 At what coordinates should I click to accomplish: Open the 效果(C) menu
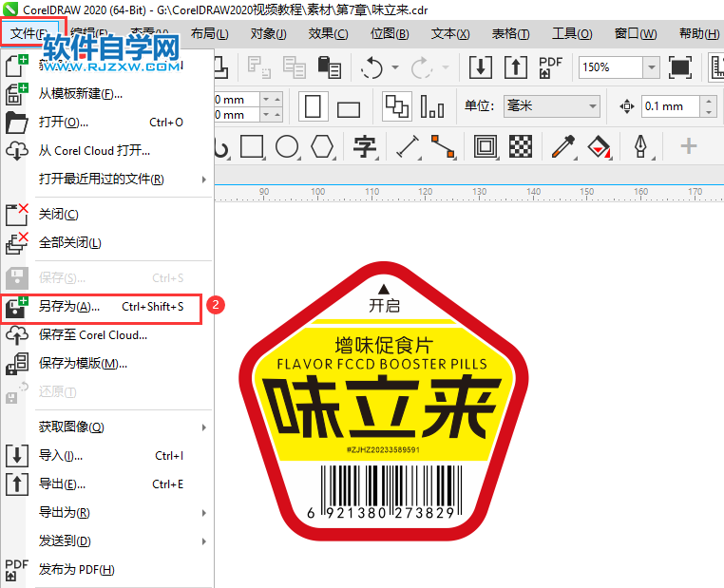329,33
